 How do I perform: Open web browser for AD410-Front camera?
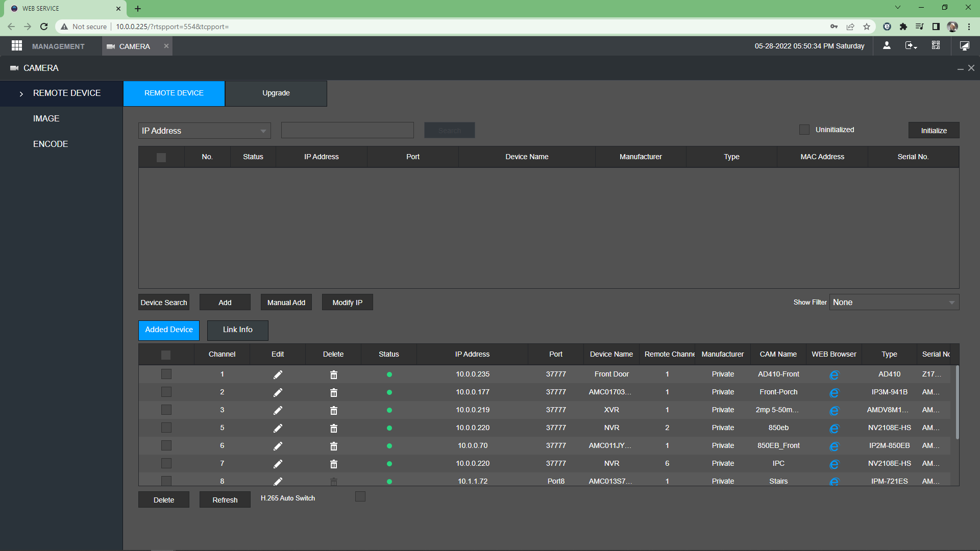tap(834, 375)
